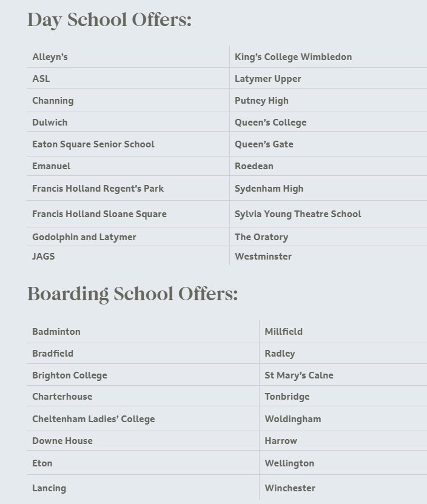
Task: Click the Harrow school cell
Action: (280, 441)
